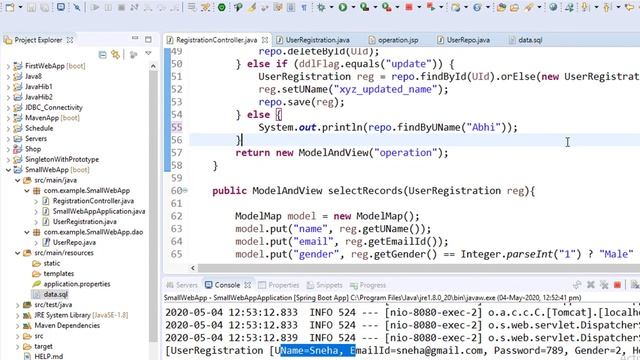
Task: Click the web browser globe toolbar icon
Action: (553, 7)
